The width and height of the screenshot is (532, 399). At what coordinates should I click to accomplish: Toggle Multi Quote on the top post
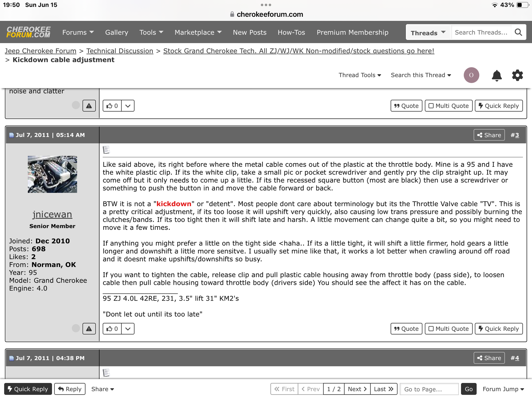[448, 106]
